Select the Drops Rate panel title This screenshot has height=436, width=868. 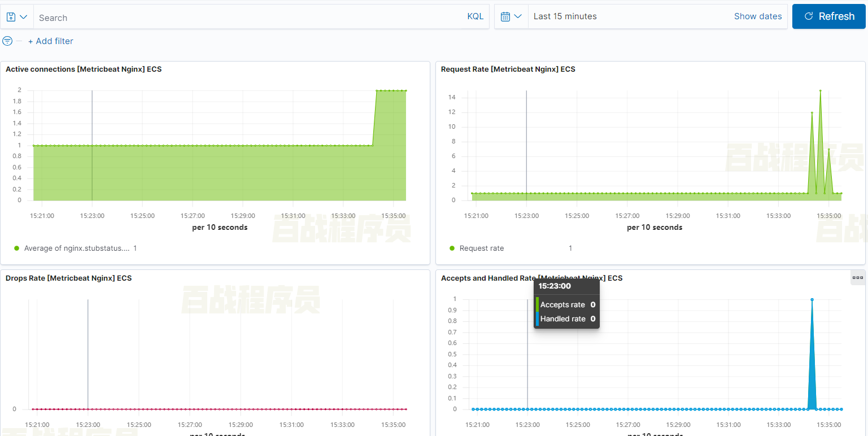(x=68, y=278)
